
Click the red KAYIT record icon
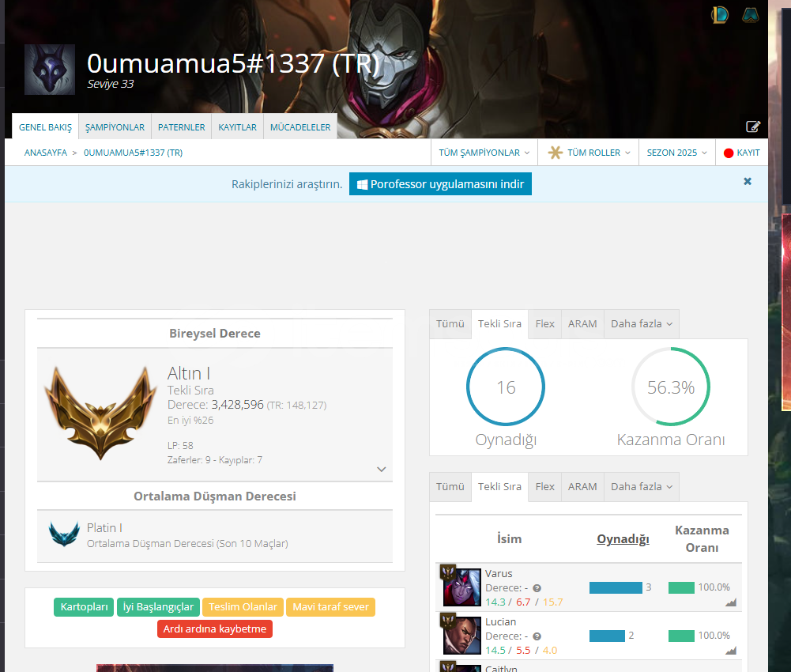tap(729, 153)
